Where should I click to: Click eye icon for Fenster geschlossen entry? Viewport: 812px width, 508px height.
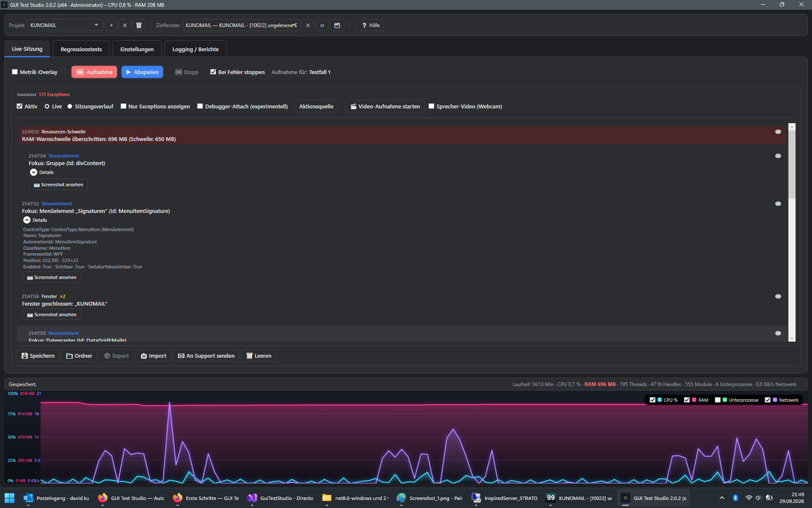(x=778, y=296)
